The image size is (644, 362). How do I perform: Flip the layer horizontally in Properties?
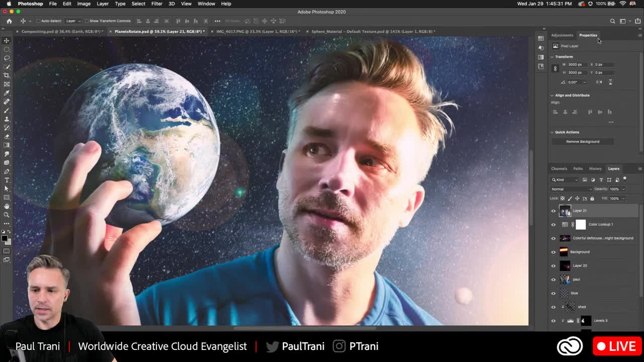599,82
